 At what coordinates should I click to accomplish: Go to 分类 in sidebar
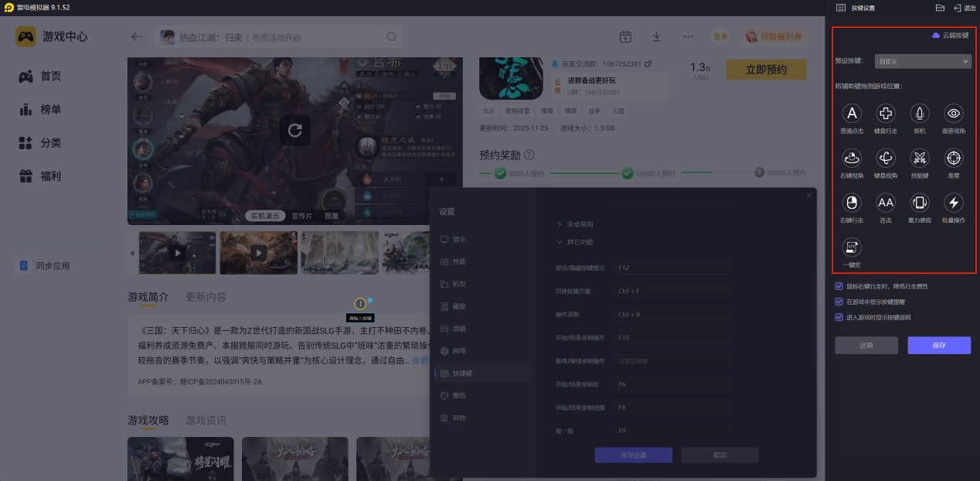click(40, 143)
